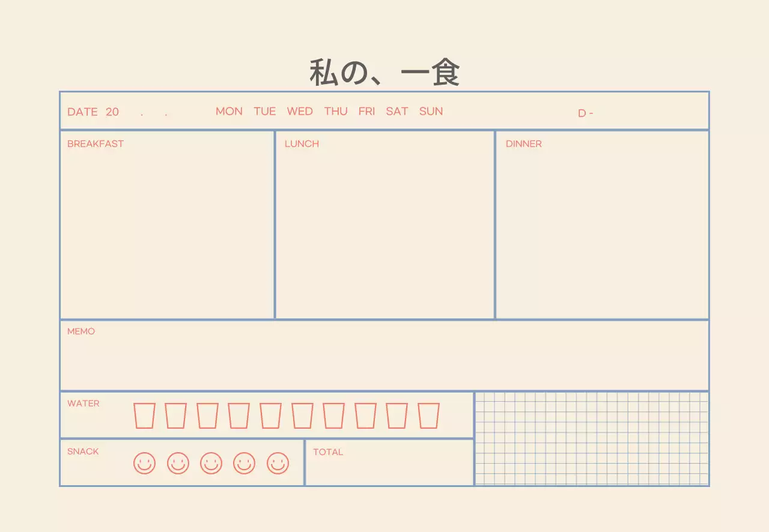This screenshot has height=532, width=769.
Task: Click the grid paper area
Action: point(592,439)
